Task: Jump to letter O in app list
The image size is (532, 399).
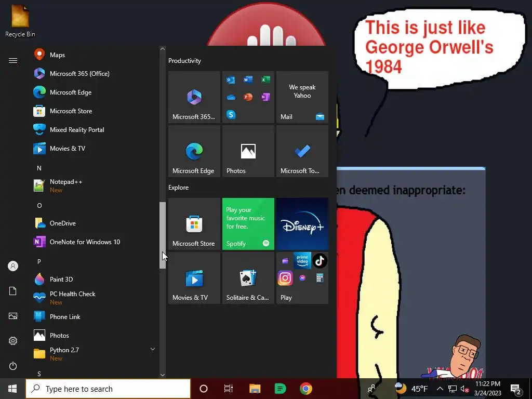Action: 39,206
